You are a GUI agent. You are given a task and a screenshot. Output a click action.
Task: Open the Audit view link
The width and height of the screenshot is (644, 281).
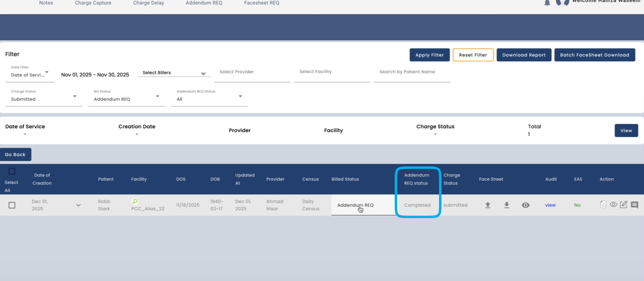pos(550,205)
